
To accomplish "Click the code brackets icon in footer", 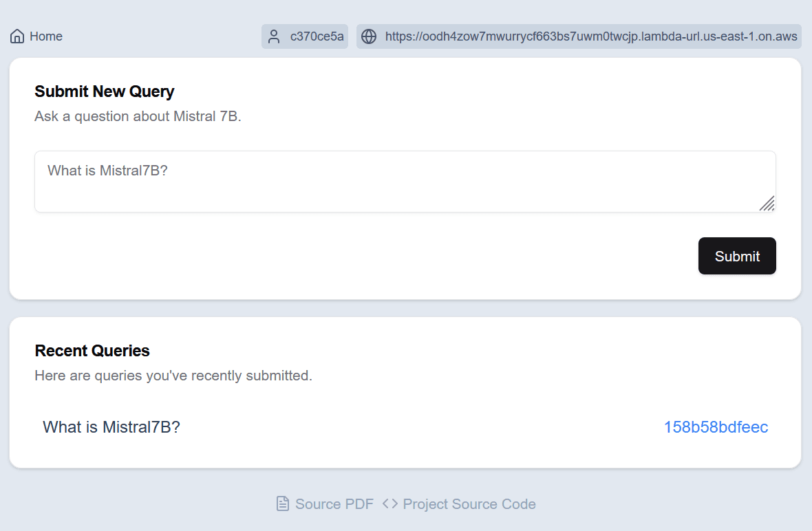I will [390, 503].
